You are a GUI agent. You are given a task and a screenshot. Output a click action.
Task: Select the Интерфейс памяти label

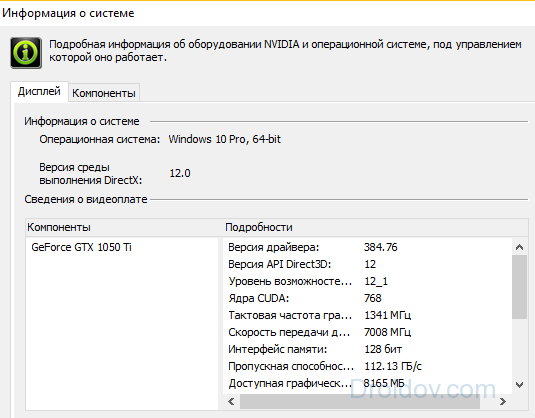coord(277,349)
